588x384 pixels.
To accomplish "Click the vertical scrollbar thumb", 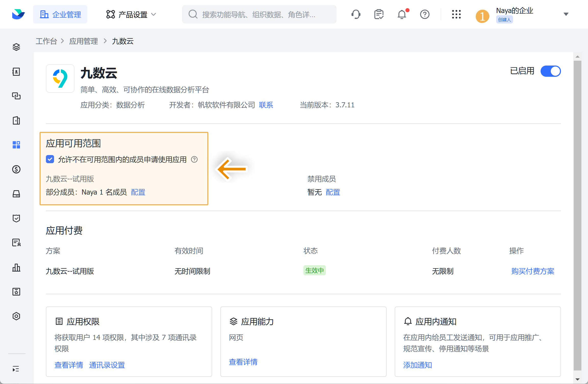I will coord(578,215).
